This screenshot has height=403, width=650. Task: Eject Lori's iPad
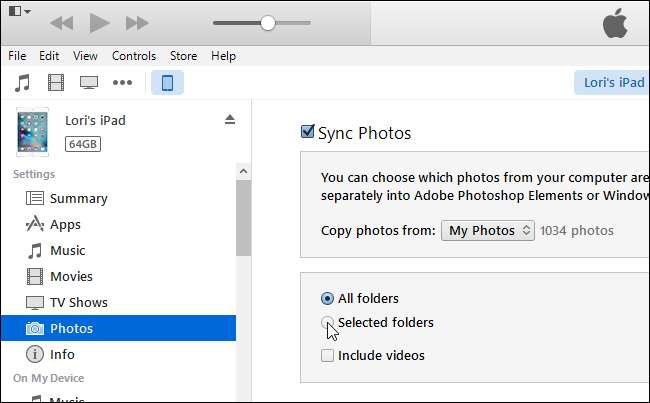click(x=229, y=120)
